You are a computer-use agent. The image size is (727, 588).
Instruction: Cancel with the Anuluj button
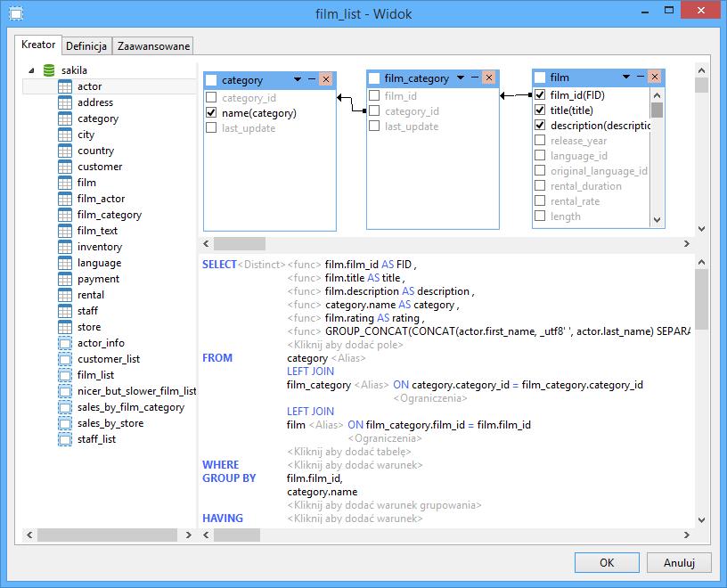tap(679, 562)
